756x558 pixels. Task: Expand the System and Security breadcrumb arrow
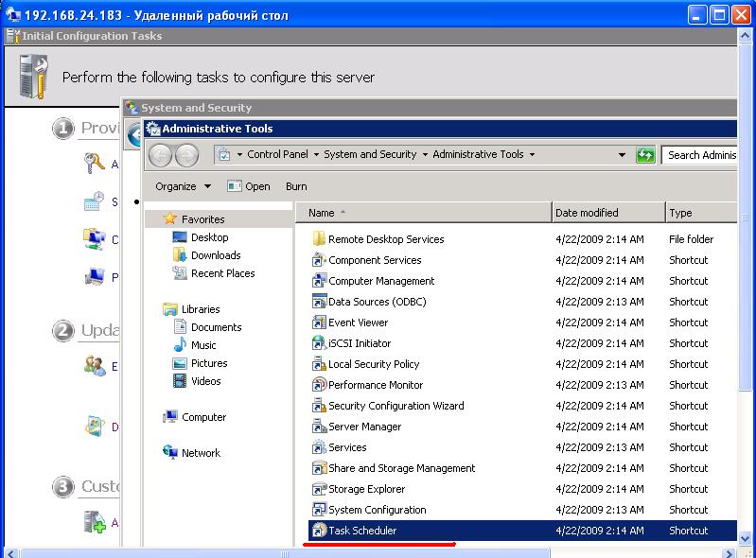[425, 155]
